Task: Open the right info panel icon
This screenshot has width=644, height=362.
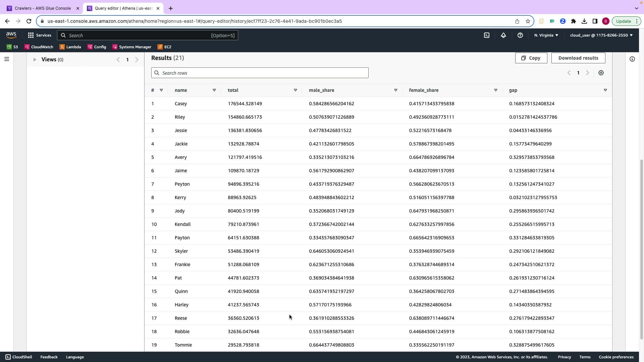Action: tap(632, 59)
